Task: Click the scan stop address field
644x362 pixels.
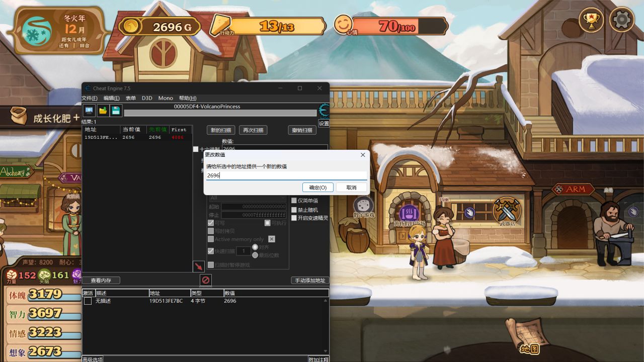Action: coord(254,215)
